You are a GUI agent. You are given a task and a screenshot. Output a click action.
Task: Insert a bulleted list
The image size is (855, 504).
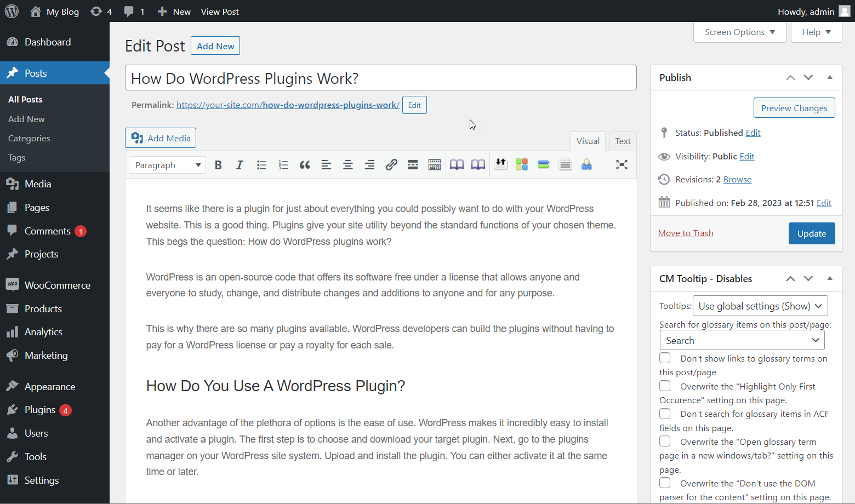261,165
